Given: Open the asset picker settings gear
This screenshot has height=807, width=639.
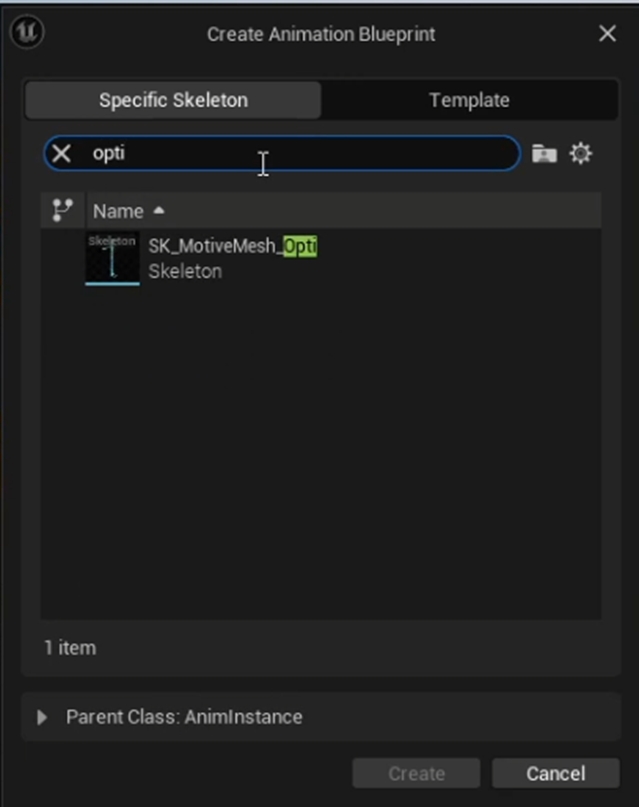Looking at the screenshot, I should coord(581,153).
